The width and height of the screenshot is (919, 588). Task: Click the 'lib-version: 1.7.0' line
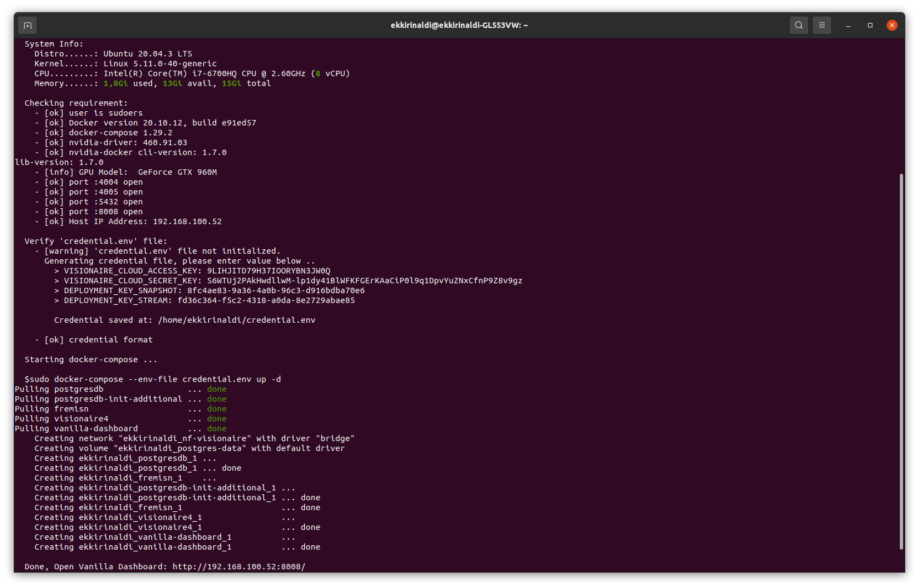click(59, 162)
